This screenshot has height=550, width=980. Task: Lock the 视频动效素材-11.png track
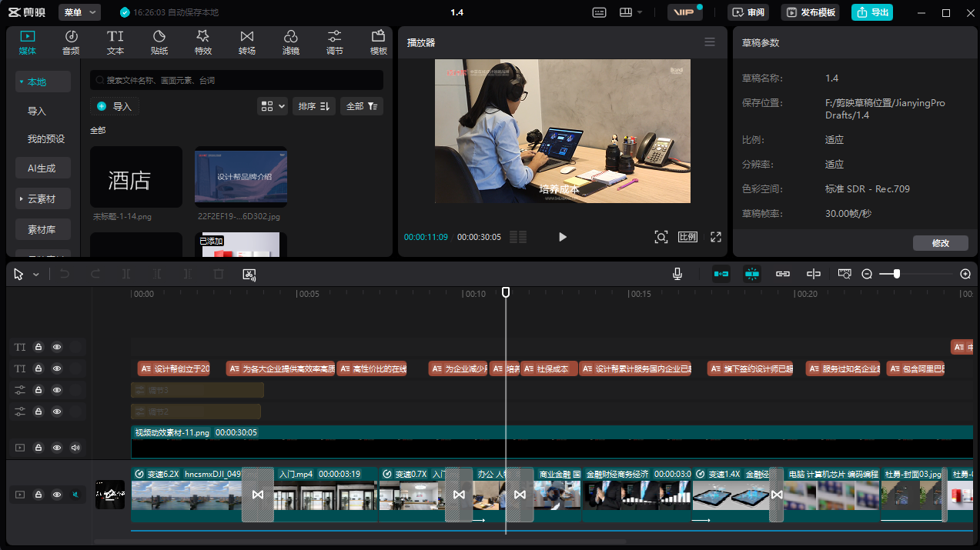pyautogui.click(x=38, y=447)
